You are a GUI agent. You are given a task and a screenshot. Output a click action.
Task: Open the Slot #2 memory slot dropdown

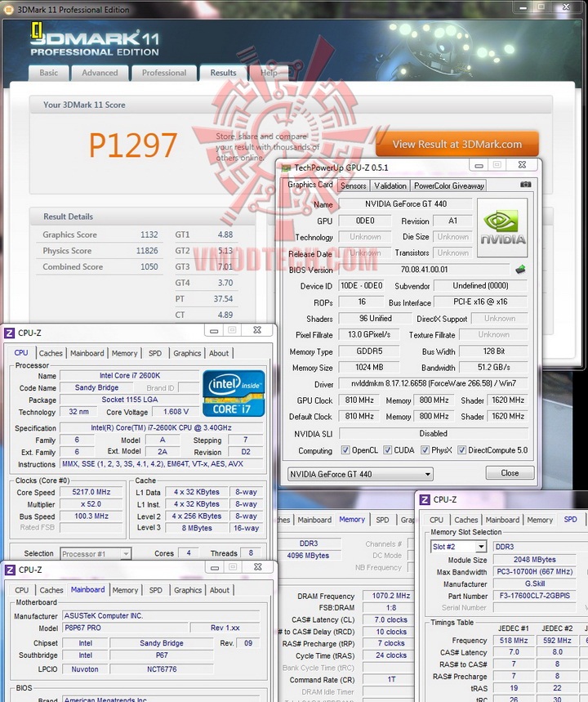pyautogui.click(x=458, y=547)
